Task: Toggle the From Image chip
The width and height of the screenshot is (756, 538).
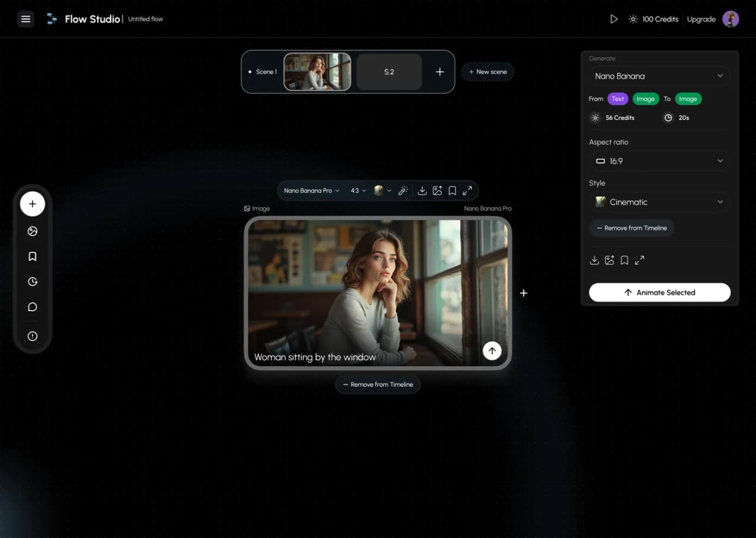Action: point(645,99)
